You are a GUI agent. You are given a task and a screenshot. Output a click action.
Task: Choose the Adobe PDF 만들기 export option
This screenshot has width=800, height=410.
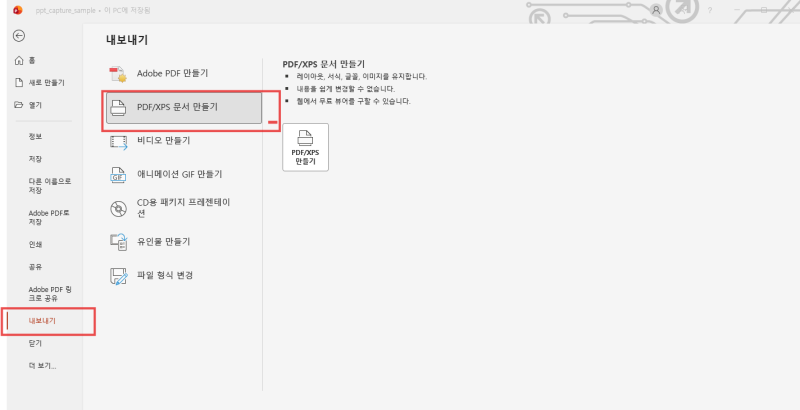click(184, 74)
